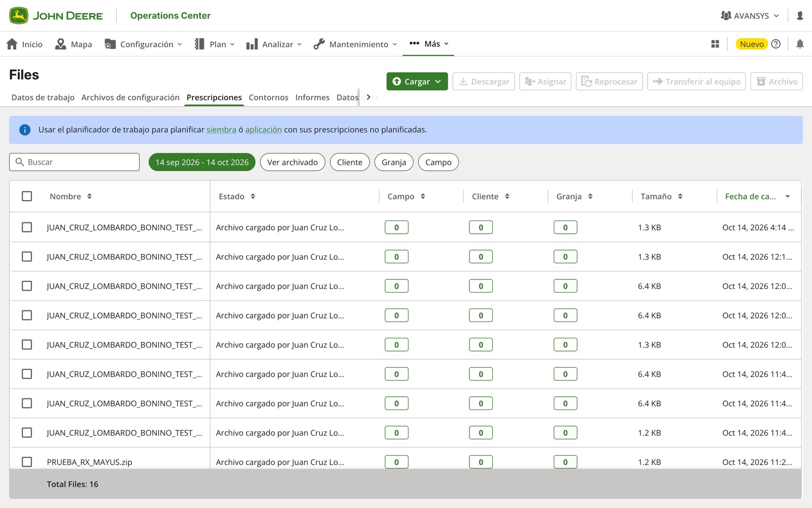Image resolution: width=812 pixels, height=508 pixels.
Task: Click the Cliente filter pill
Action: [350, 162]
